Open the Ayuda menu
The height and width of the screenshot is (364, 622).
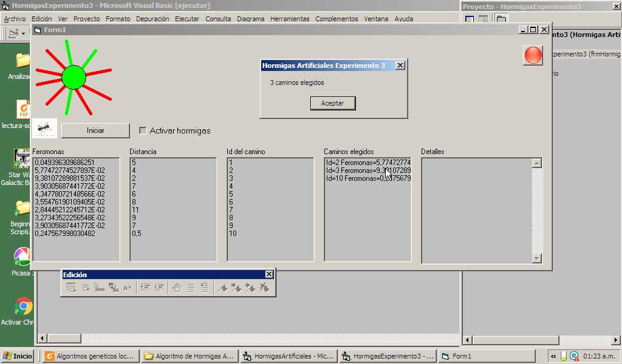tap(403, 19)
